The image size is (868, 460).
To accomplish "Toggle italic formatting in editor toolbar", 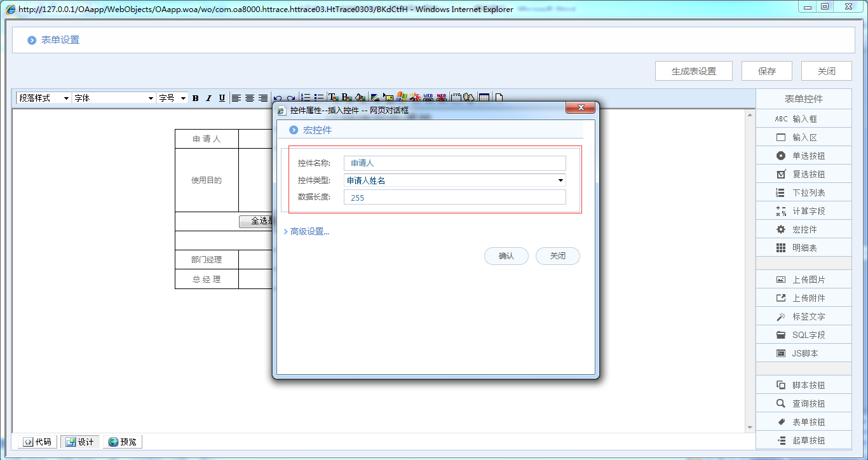I will tap(208, 98).
